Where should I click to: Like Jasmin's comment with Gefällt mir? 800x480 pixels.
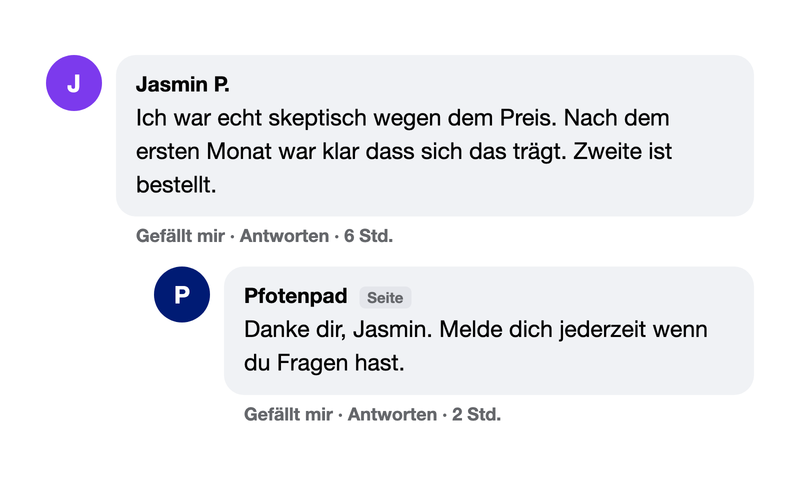tap(180, 236)
